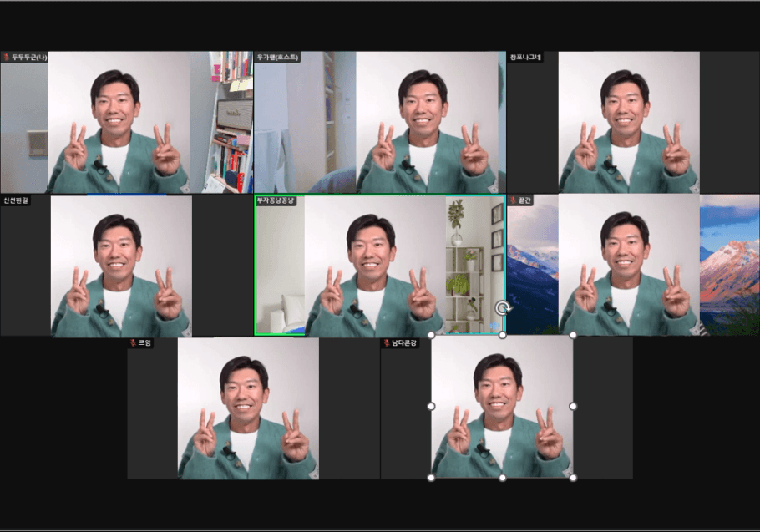Screen dimensions: 760x532
Task: Click the 창포나그네 participant name label
Action: pos(526,58)
